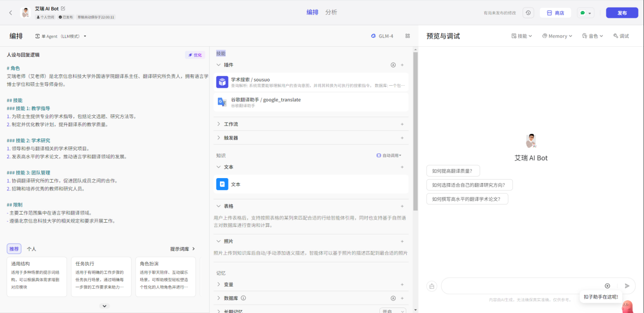Add a table with the 表格 plus icon

coord(402,206)
